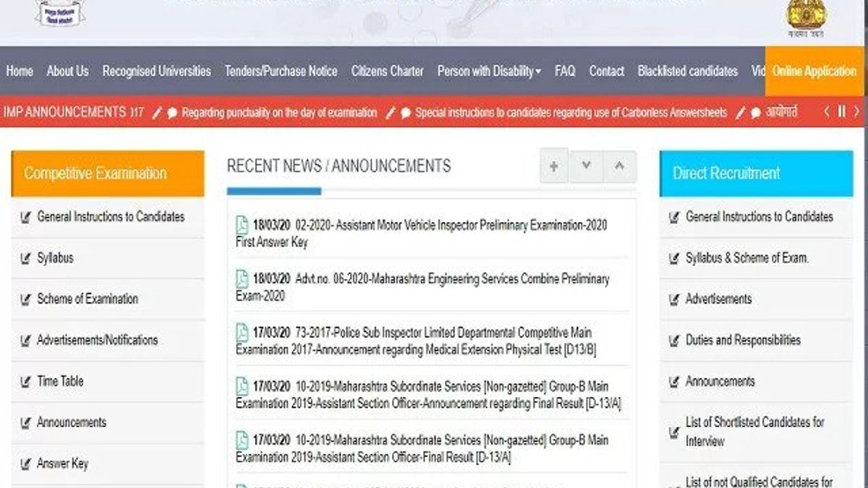The height and width of the screenshot is (488, 868).
Task: Open the FAQ page
Action: pos(565,71)
